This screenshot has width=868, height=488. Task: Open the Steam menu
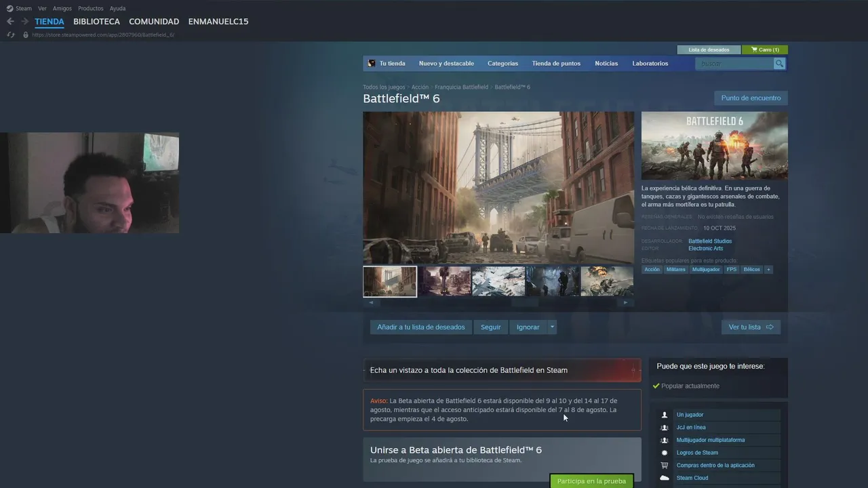[x=24, y=8]
